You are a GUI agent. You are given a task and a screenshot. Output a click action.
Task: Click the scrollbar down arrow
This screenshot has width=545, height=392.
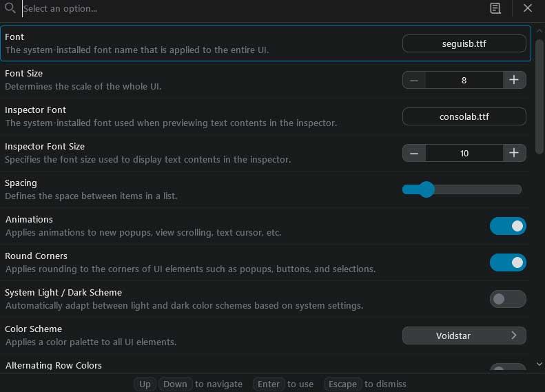pyautogui.click(x=539, y=364)
